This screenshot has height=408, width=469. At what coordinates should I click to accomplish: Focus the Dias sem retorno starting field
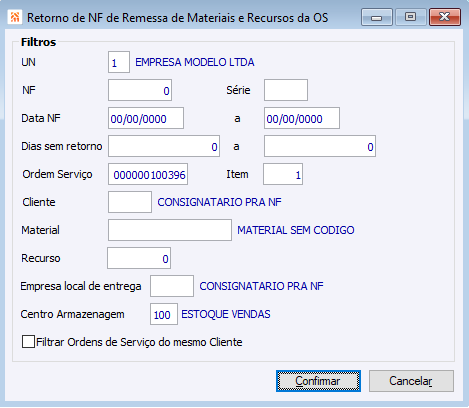tap(164, 146)
